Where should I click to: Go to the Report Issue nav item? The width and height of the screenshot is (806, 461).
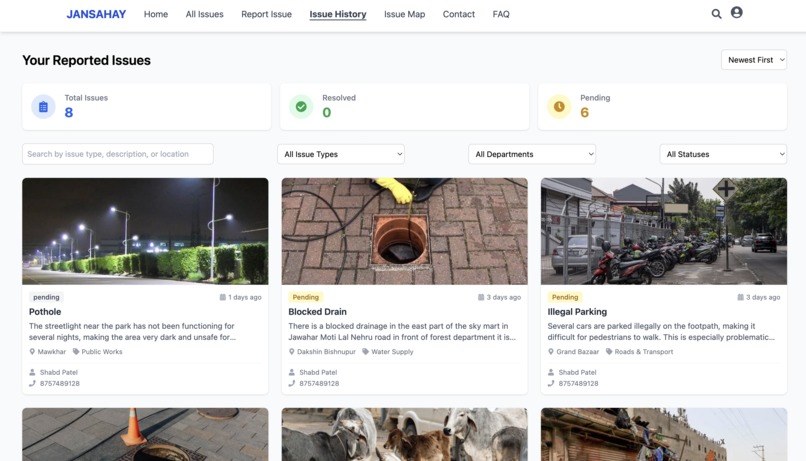coord(266,14)
